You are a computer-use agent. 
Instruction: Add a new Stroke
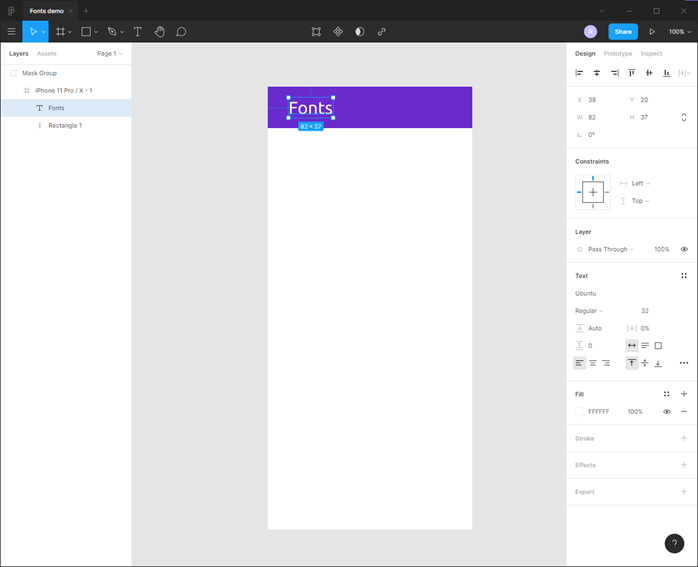click(684, 438)
